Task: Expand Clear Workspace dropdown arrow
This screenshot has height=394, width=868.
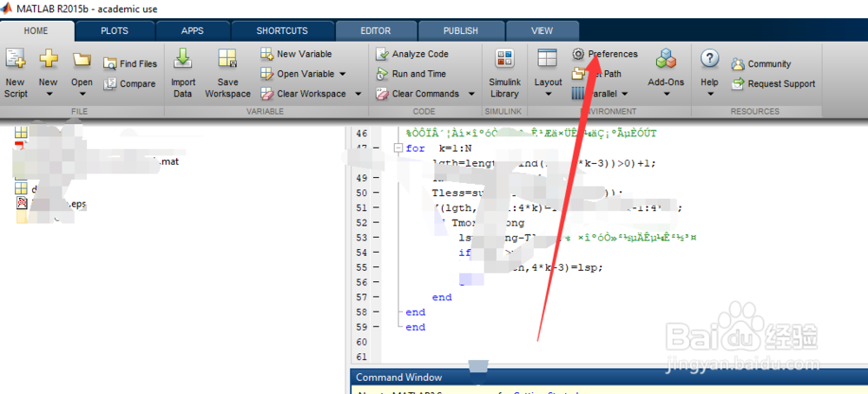Action: [x=358, y=94]
